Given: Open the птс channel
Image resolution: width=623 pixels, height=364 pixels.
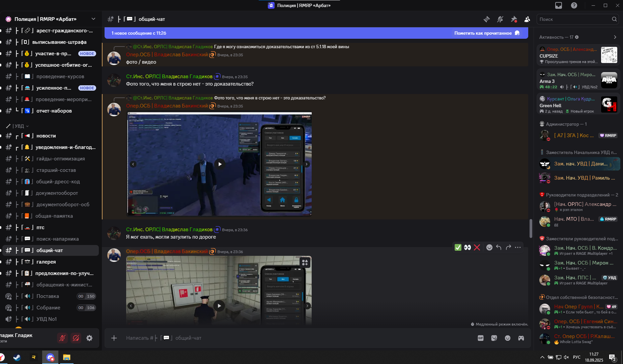Looking at the screenshot, I should (x=51, y=227).
